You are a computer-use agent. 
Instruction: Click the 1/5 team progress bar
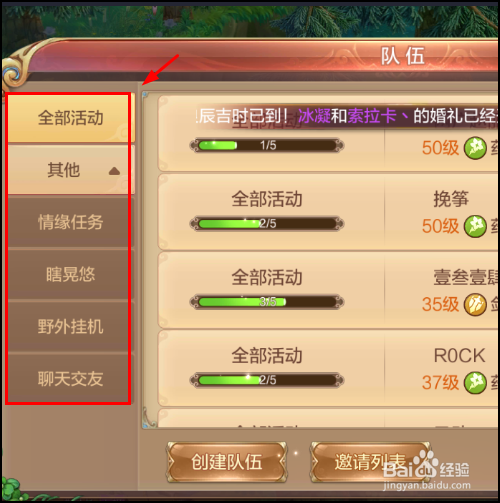[267, 145]
